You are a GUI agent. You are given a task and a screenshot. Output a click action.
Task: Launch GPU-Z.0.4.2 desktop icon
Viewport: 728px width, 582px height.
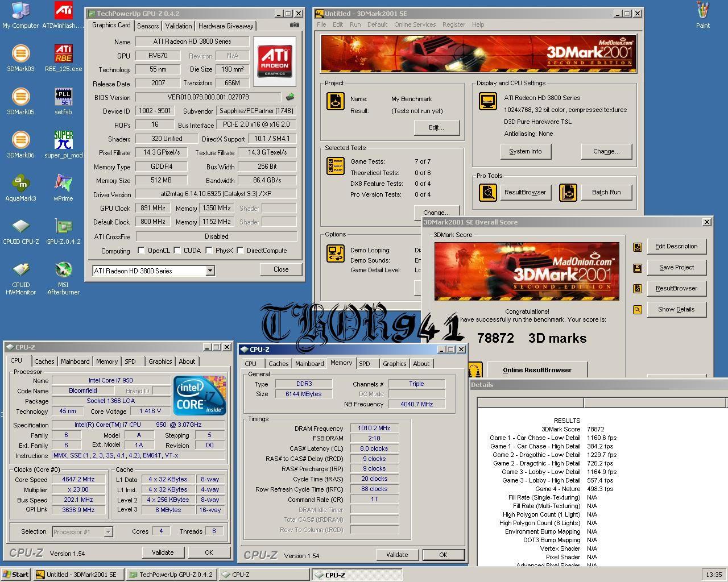pos(63,231)
